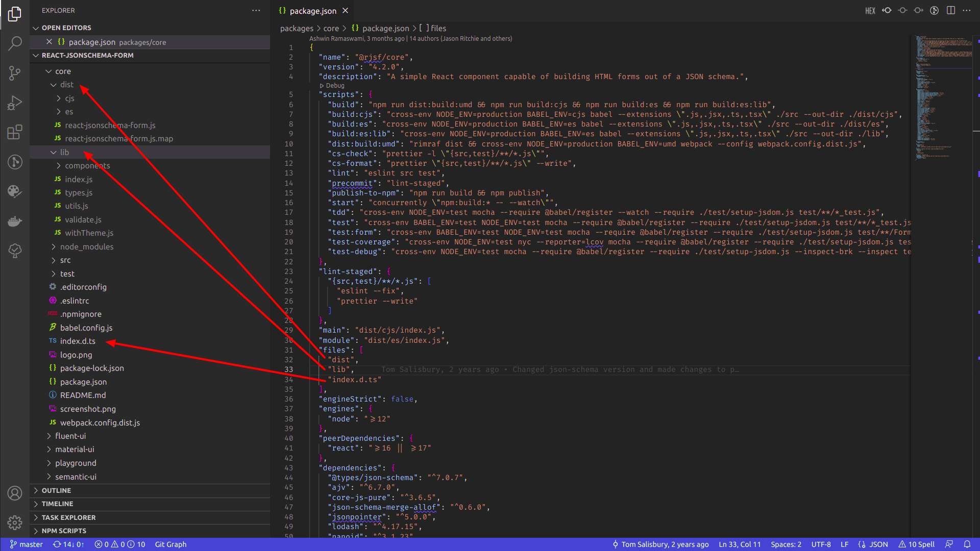Image resolution: width=980 pixels, height=551 pixels.
Task: Open Git Graph from the status bar
Action: tap(170, 544)
